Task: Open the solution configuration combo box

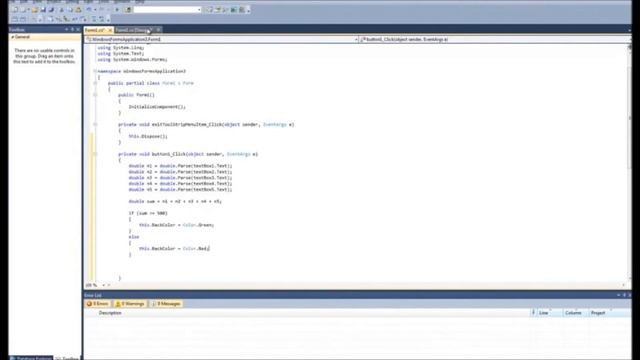Action: click(x=167, y=10)
